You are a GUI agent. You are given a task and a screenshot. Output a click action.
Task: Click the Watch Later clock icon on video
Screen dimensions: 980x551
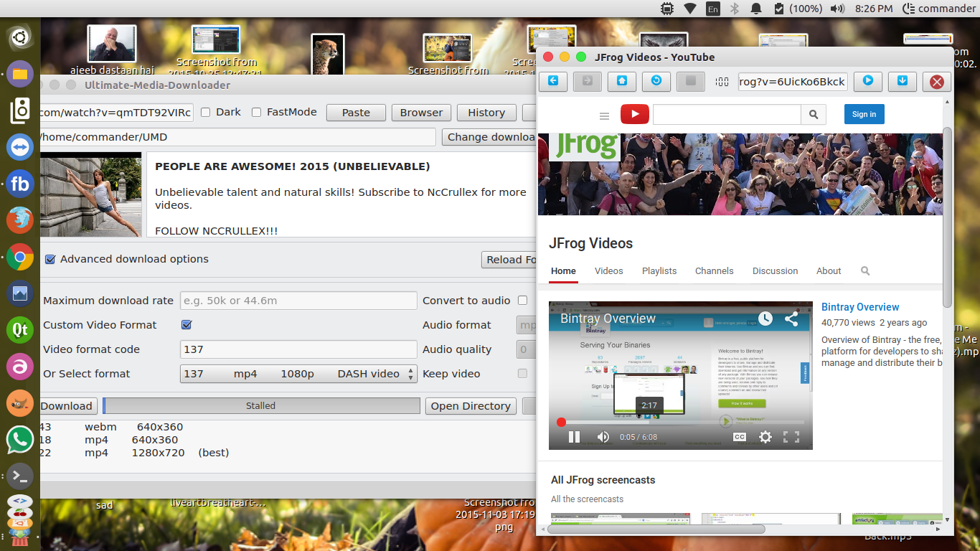point(765,319)
